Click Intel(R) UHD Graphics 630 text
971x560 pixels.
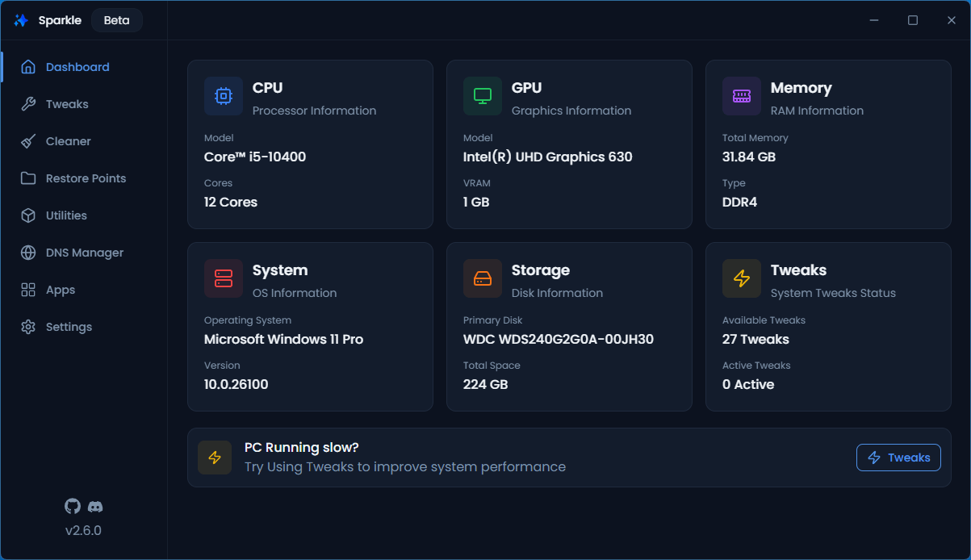548,157
